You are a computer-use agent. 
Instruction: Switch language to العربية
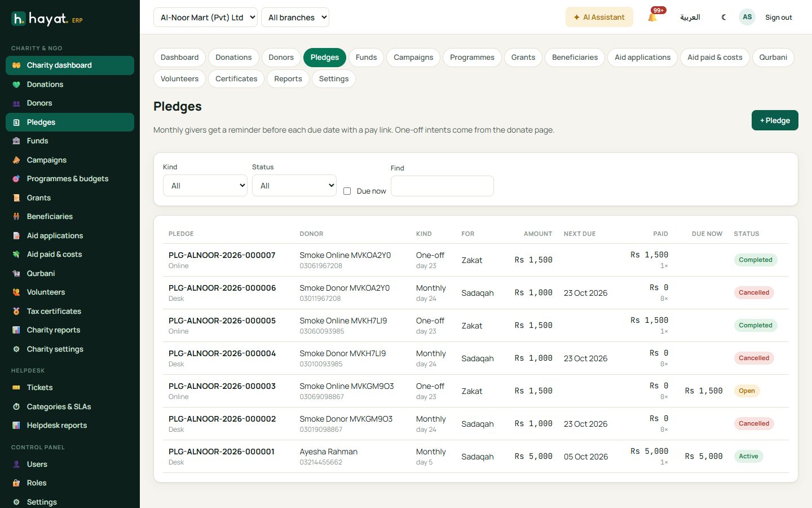(690, 17)
